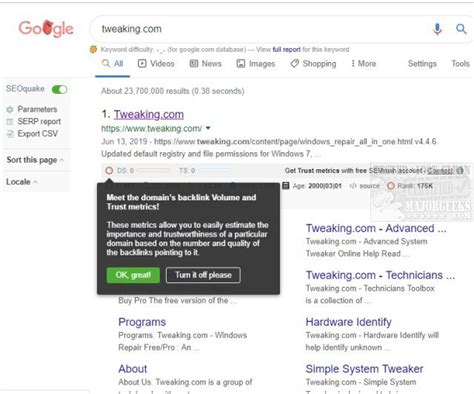Click the Parameters label in sidebar
The height and width of the screenshot is (394, 474).
(37, 109)
